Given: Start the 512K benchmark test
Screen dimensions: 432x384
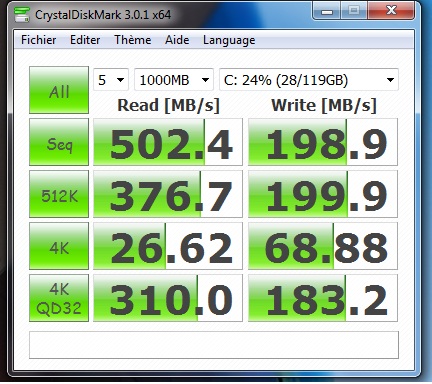Looking at the screenshot, I should [59, 194].
